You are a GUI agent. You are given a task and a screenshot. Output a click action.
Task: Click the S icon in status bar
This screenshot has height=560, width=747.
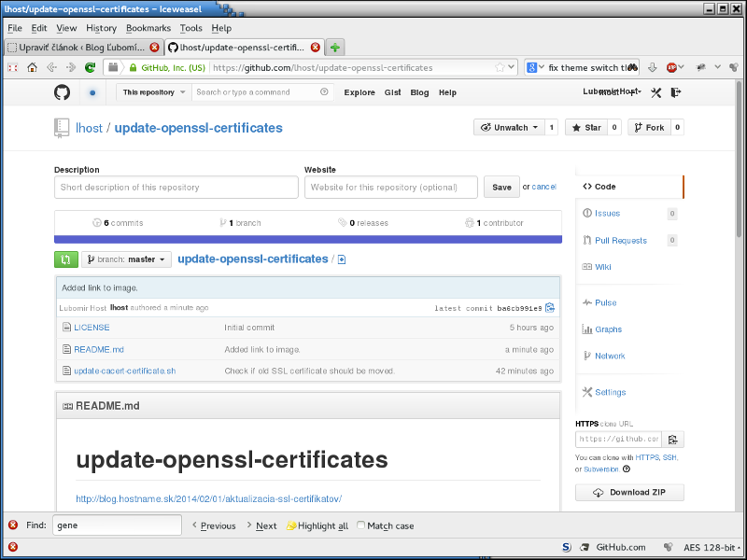567,547
